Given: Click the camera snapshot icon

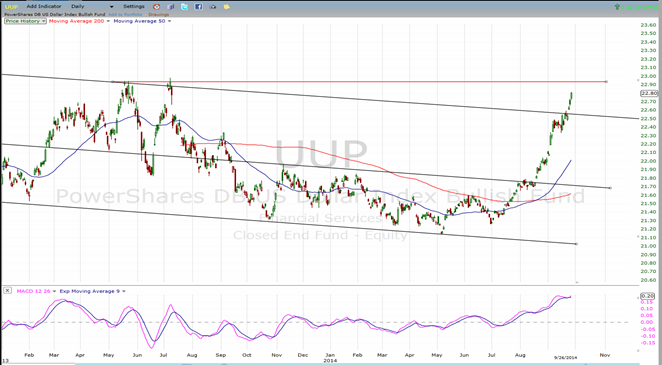Looking at the screenshot, I should [213, 7].
